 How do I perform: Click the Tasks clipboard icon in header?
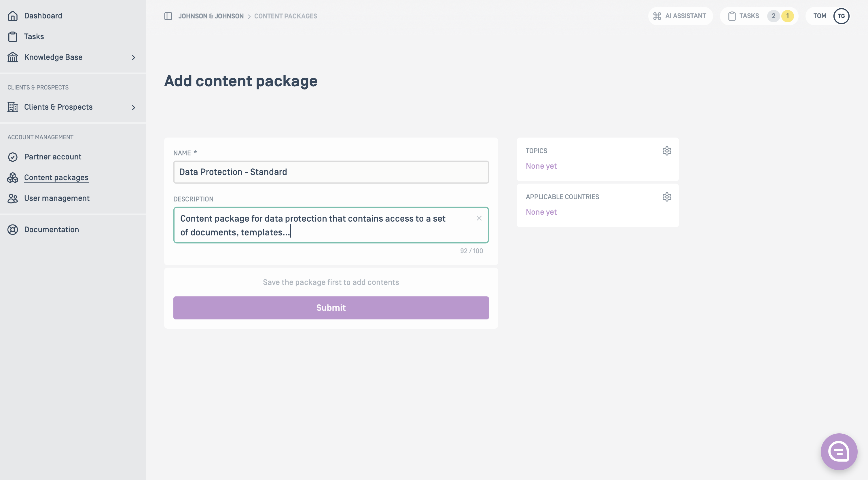(x=732, y=16)
